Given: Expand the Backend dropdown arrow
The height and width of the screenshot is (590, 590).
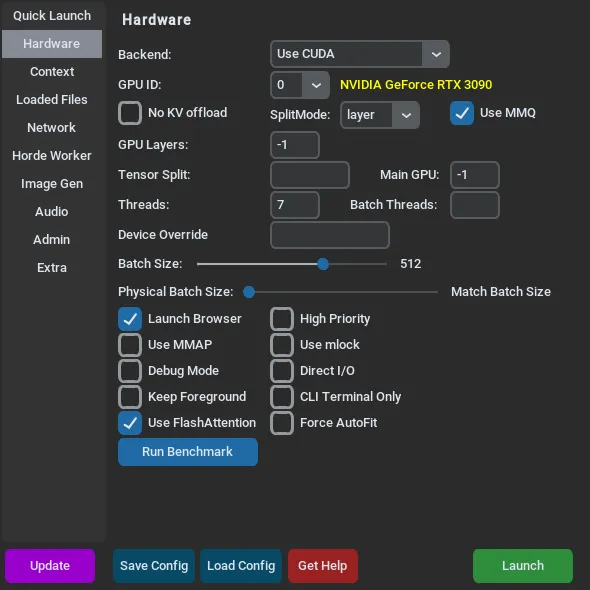Looking at the screenshot, I should (x=436, y=54).
